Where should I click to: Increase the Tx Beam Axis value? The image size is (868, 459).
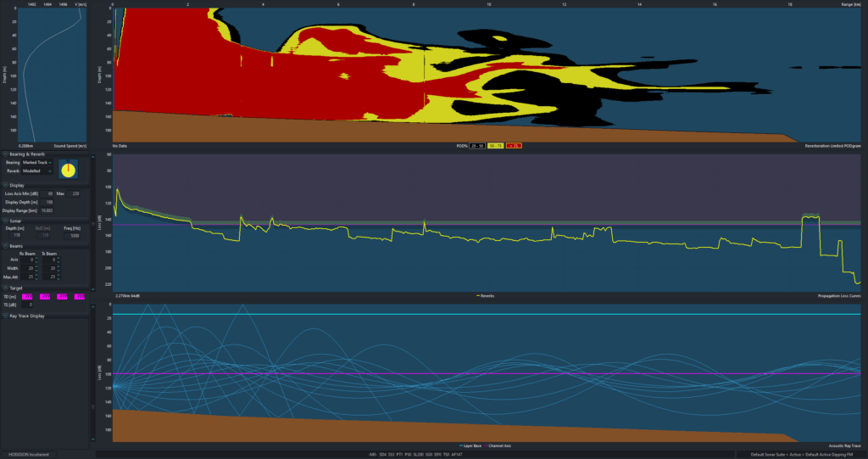coord(58,258)
